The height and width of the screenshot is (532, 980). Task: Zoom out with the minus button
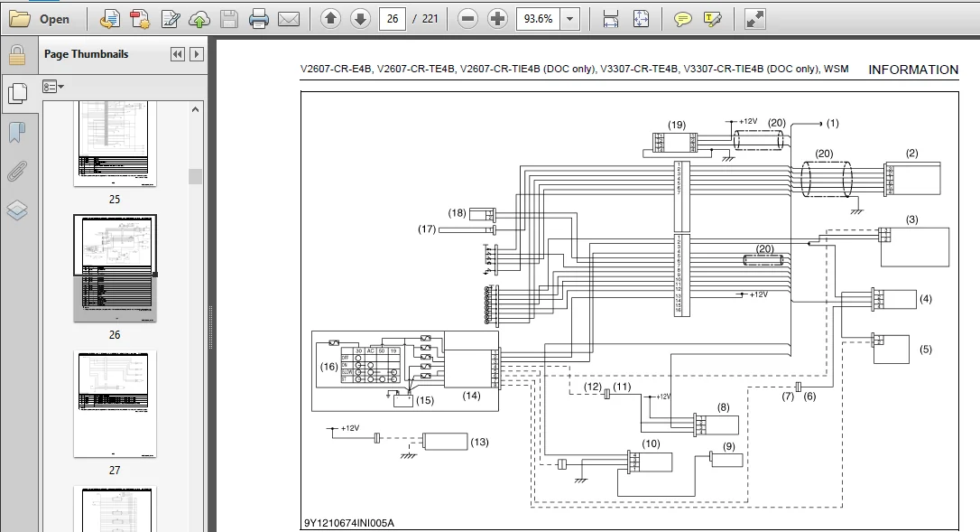467,19
